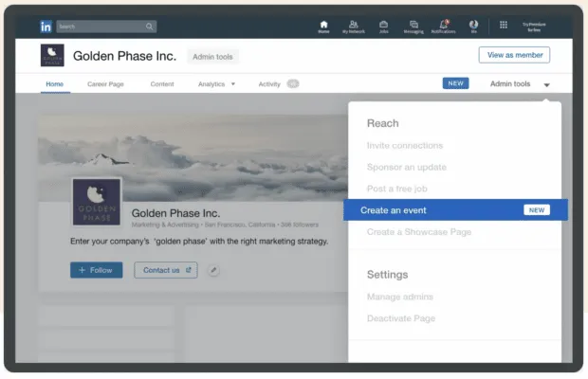Viewport: 588px width, 379px height.
Task: Select the Home tab
Action: coord(55,84)
